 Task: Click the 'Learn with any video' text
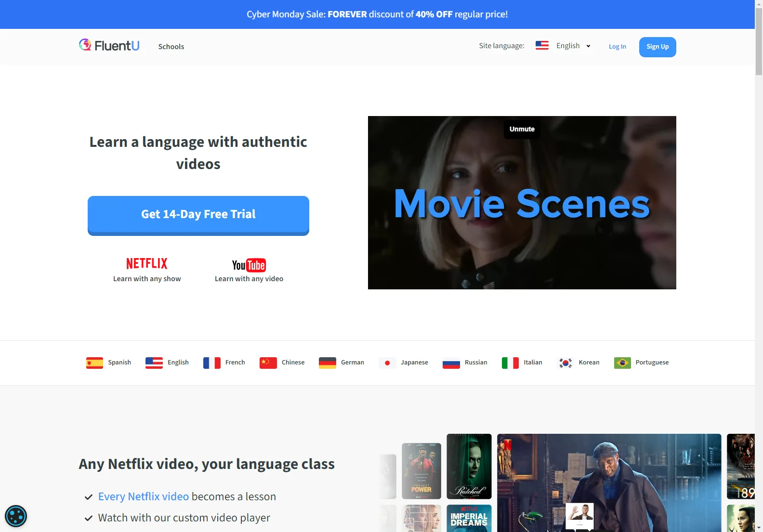pyautogui.click(x=249, y=279)
